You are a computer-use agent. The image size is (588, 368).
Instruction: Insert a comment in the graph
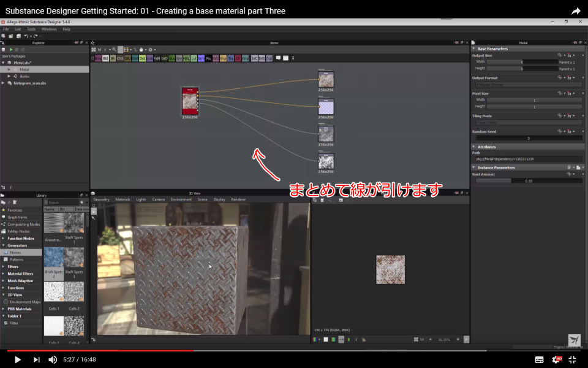[278, 58]
